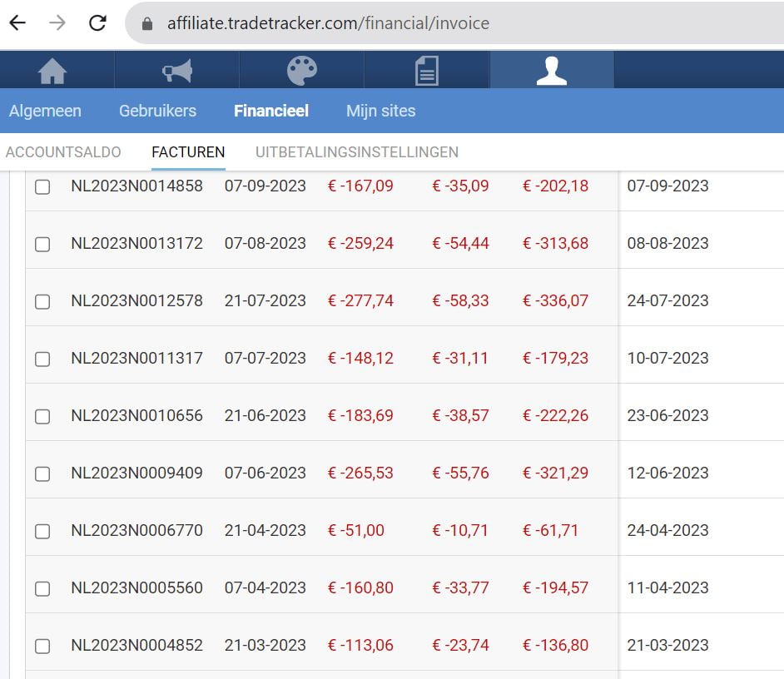Click the padlock site info icon

[148, 24]
